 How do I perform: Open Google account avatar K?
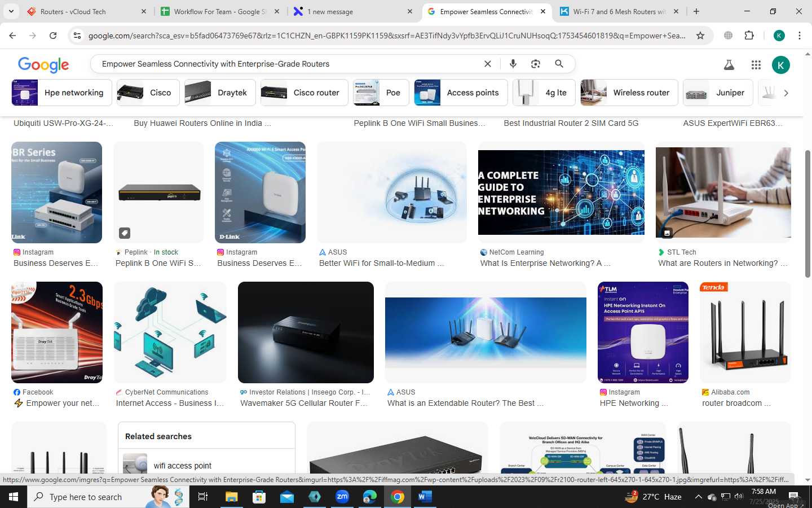click(x=781, y=65)
